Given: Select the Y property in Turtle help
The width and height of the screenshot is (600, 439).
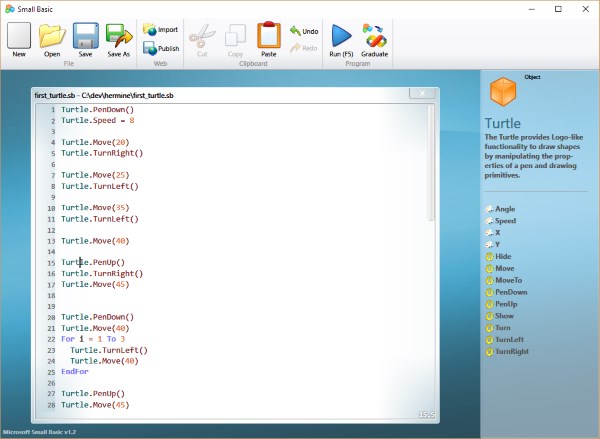Looking at the screenshot, I should click(492, 245).
